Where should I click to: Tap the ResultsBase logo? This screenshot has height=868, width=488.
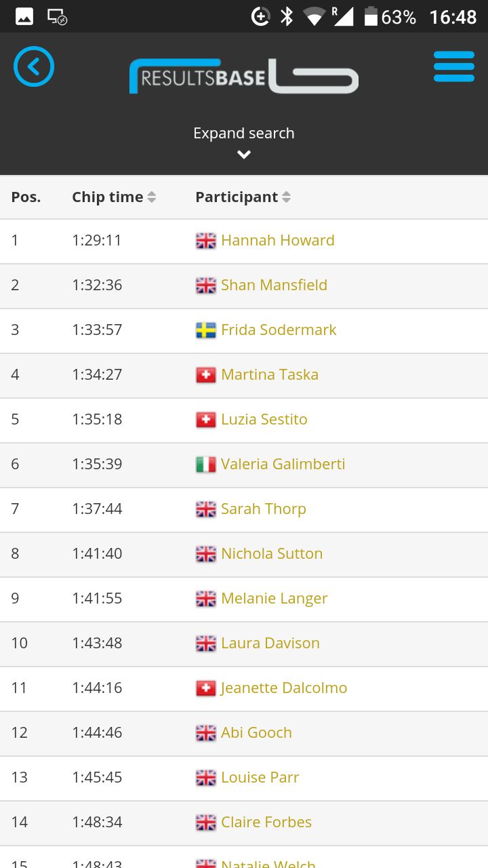(243, 76)
